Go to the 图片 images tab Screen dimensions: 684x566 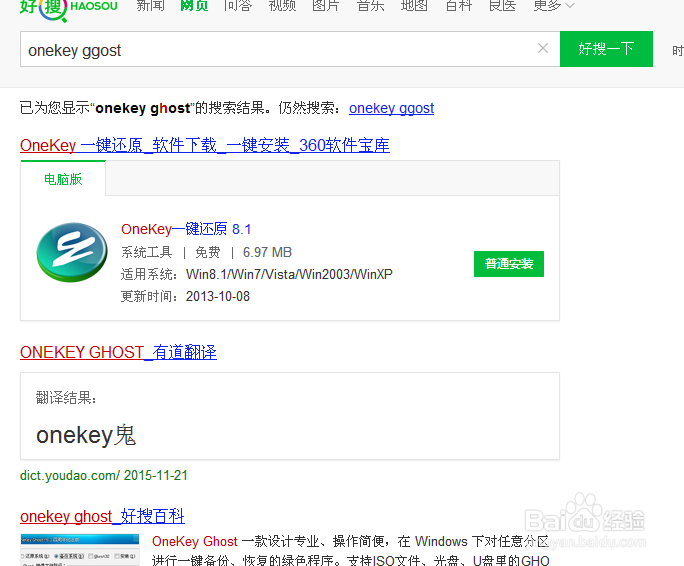(x=326, y=6)
